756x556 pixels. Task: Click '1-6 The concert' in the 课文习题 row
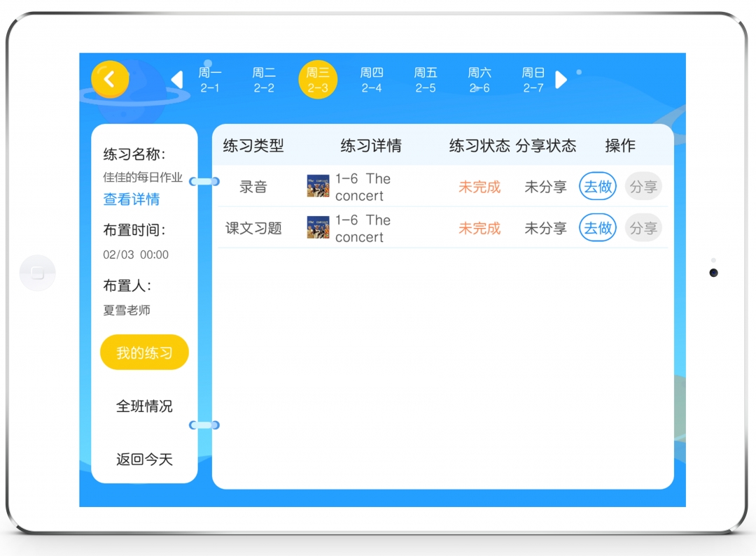(363, 229)
